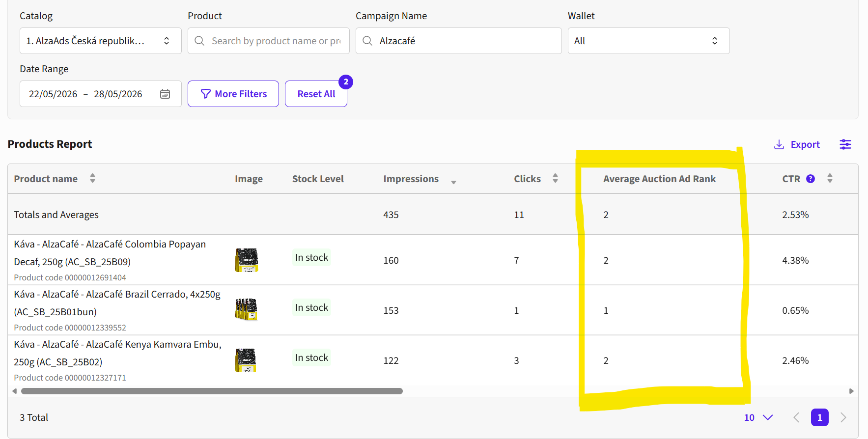Click product name Brazil Cerrado 4x250g

point(117,303)
